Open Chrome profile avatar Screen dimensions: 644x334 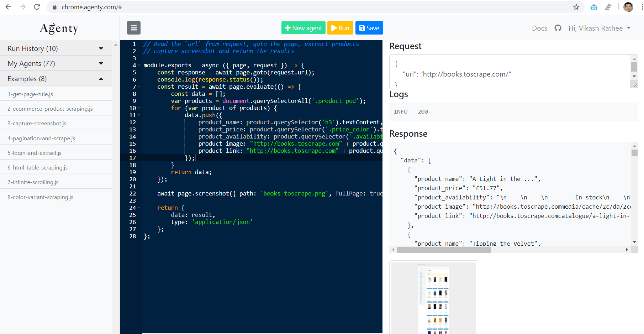[628, 7]
